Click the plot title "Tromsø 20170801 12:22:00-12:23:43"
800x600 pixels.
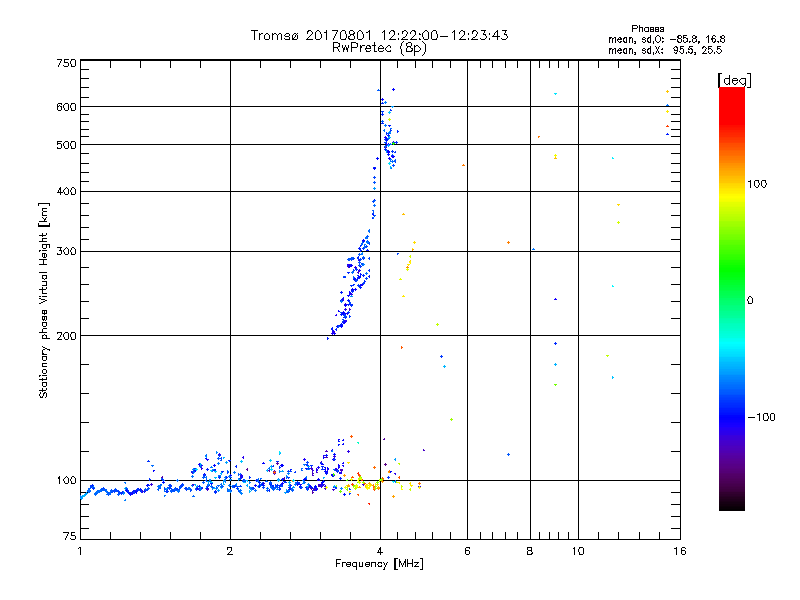pos(379,35)
